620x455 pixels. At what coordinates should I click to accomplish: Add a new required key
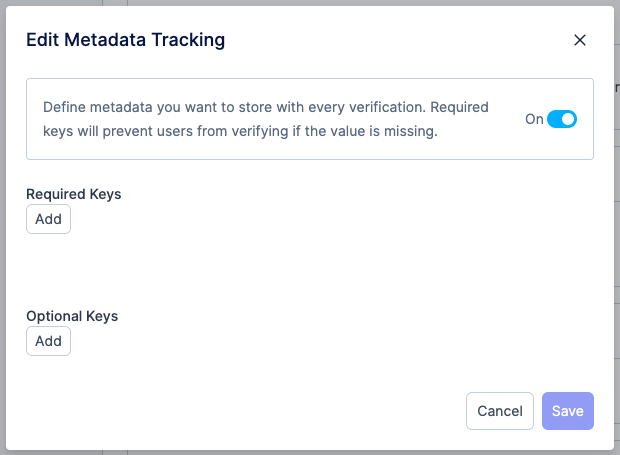coord(48,219)
